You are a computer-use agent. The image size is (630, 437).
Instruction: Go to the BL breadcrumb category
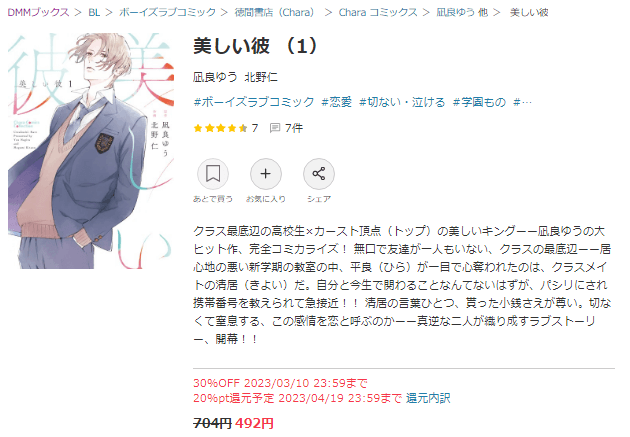pyautogui.click(x=94, y=12)
